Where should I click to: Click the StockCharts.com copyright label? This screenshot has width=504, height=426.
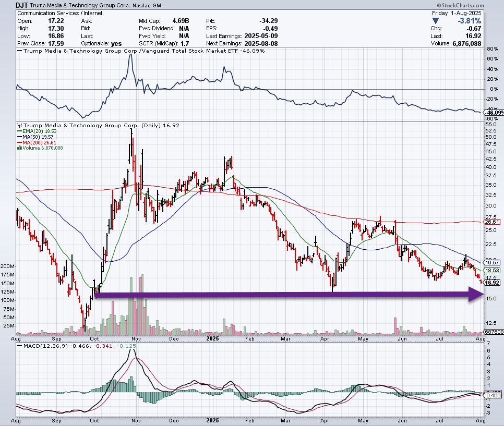pos(460,5)
